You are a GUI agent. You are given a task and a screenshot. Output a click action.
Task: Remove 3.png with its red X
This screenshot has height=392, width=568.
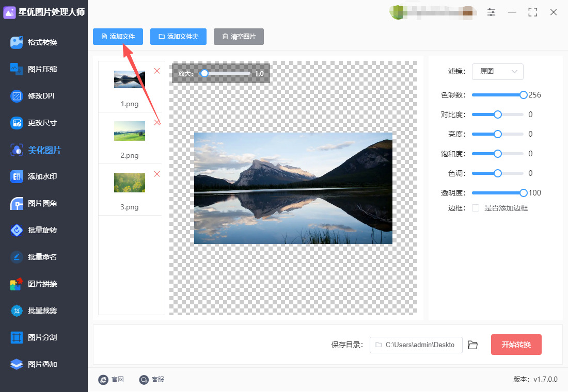point(157,174)
